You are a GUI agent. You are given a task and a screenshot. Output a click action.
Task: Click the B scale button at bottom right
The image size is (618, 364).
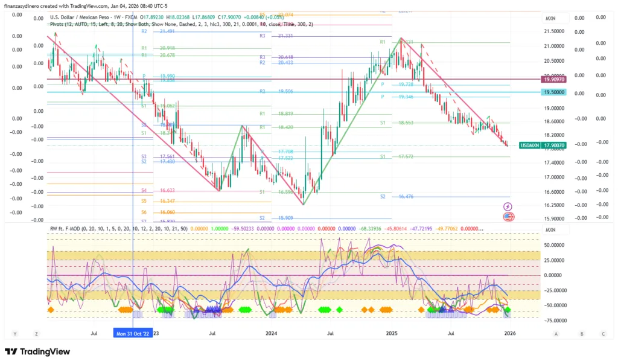580,333
